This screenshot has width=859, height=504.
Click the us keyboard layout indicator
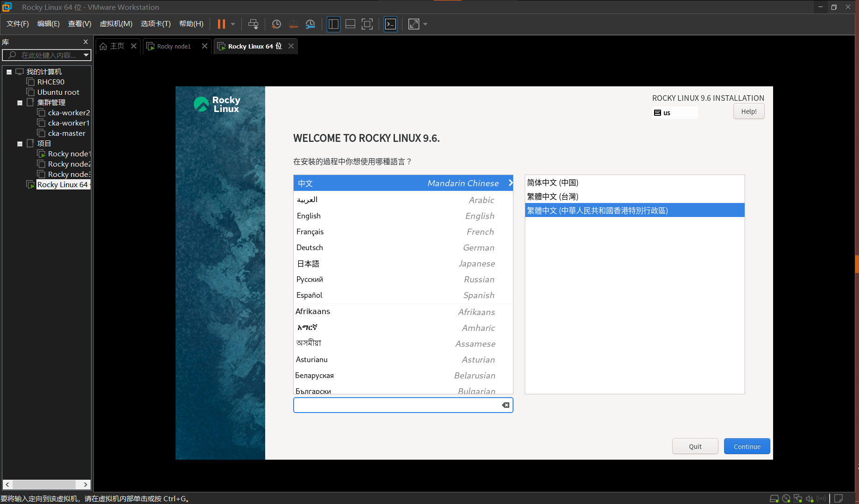click(675, 113)
